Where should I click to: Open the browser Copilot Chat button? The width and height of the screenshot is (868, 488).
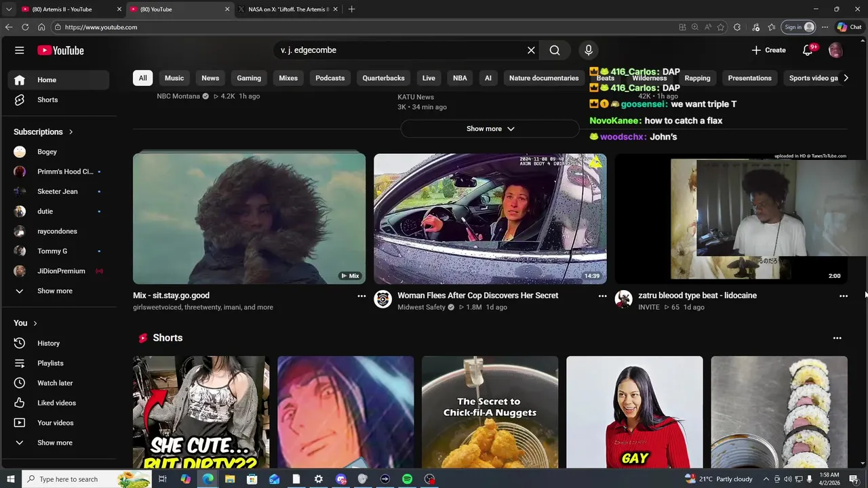pyautogui.click(x=849, y=27)
